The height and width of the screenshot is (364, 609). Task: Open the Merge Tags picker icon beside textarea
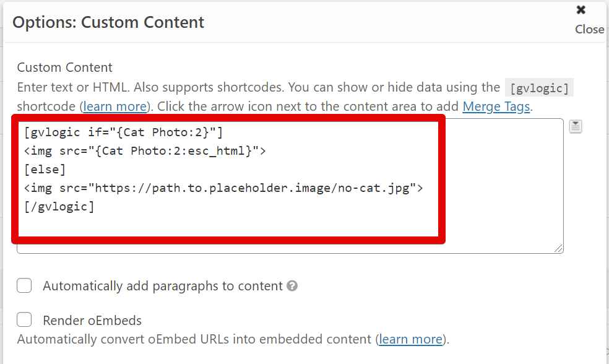tap(576, 127)
